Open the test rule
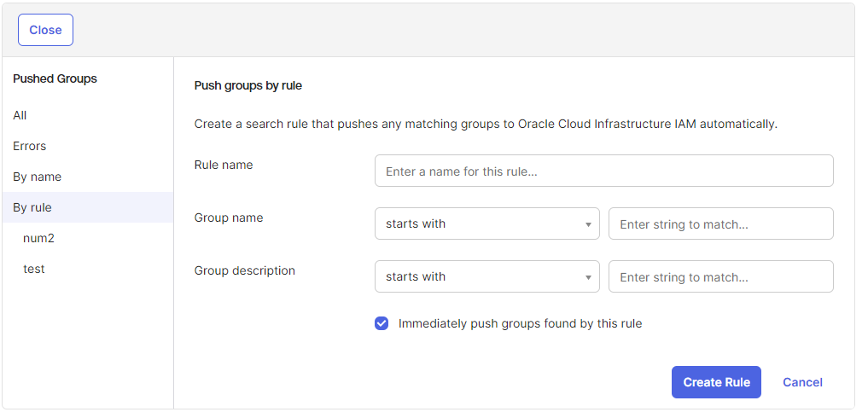The width and height of the screenshot is (868, 418). (x=34, y=269)
